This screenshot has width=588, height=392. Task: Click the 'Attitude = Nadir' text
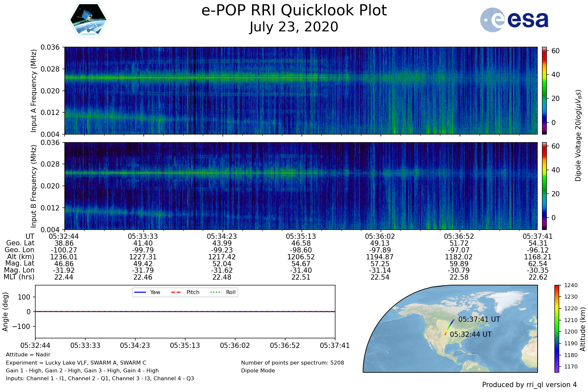pos(28,355)
